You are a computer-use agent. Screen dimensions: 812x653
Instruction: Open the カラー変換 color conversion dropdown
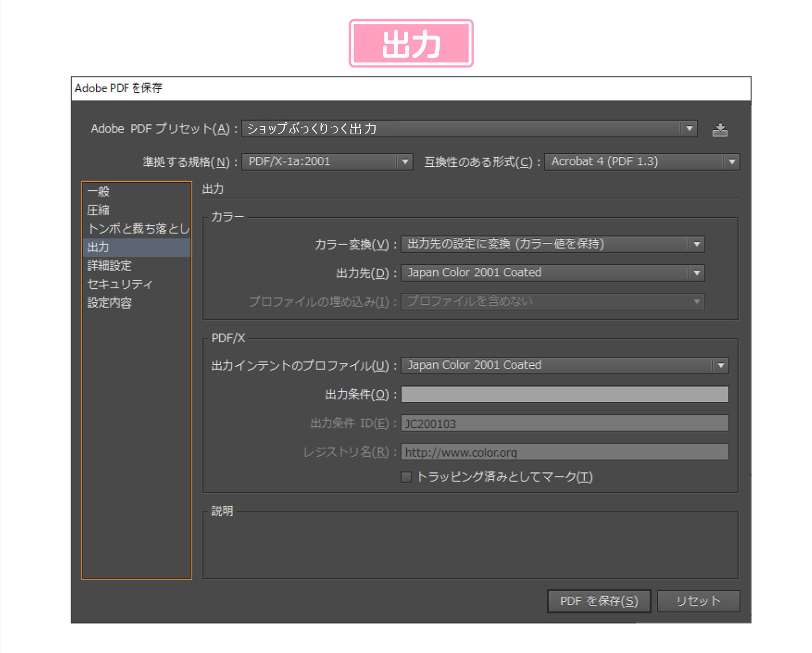click(x=552, y=245)
